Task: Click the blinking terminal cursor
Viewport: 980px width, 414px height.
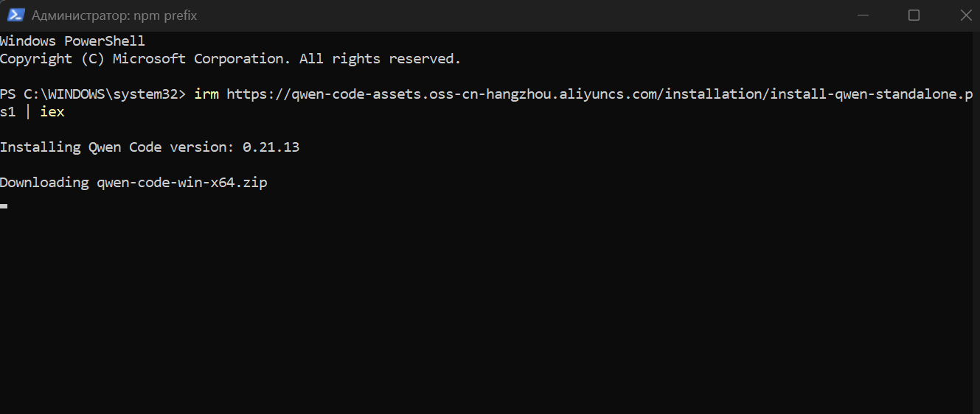Action: tap(4, 206)
